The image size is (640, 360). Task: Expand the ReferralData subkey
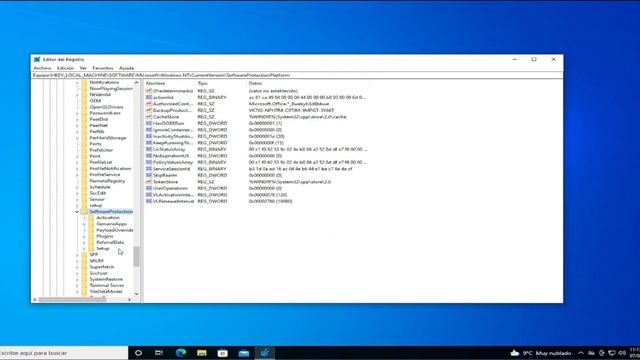point(84,242)
